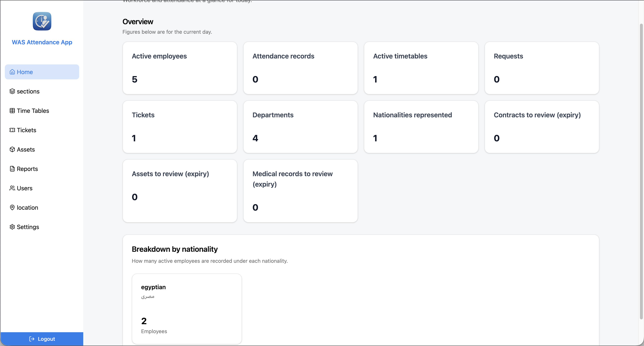Open the Active employees card
The width and height of the screenshot is (644, 346).
pyautogui.click(x=180, y=68)
